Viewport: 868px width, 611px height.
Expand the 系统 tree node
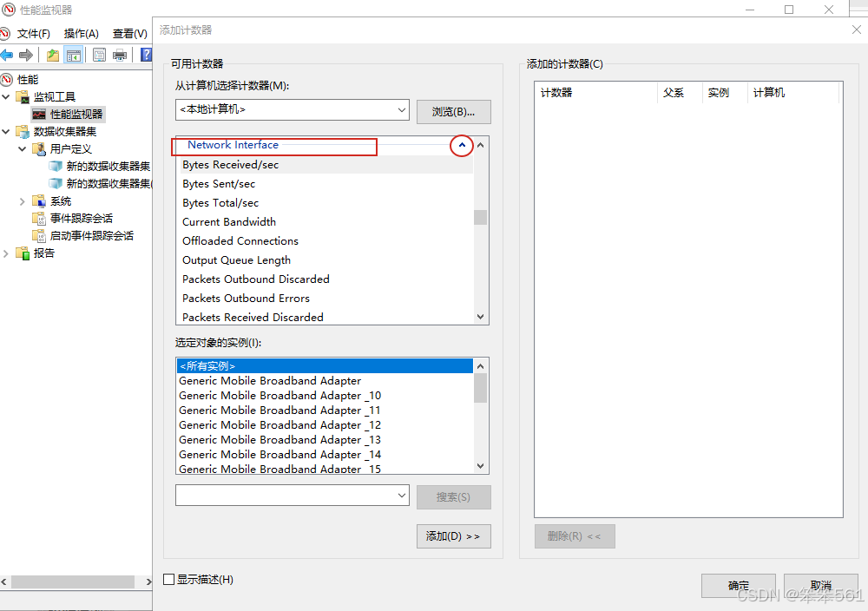(23, 201)
